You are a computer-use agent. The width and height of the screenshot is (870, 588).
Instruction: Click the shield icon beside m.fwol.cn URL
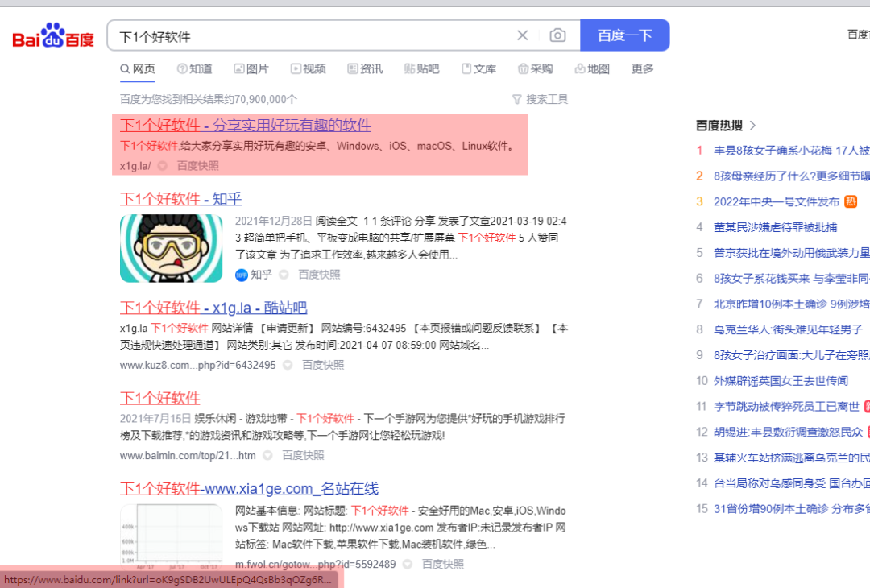tap(408, 564)
